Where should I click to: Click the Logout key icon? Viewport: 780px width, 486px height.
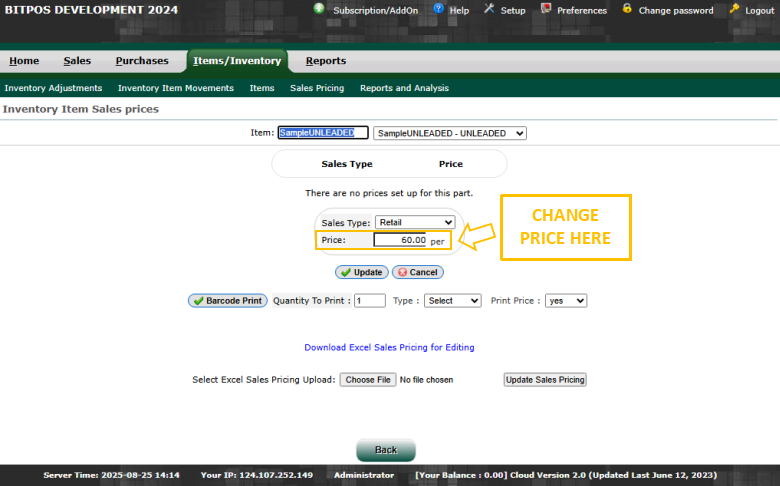pyautogui.click(x=734, y=9)
